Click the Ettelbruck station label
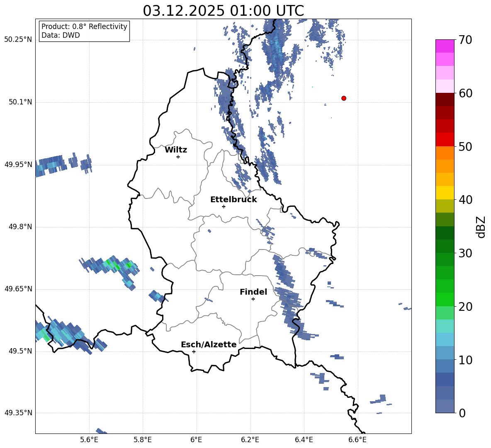Viewport: 491px width, 448px height. 233,200
